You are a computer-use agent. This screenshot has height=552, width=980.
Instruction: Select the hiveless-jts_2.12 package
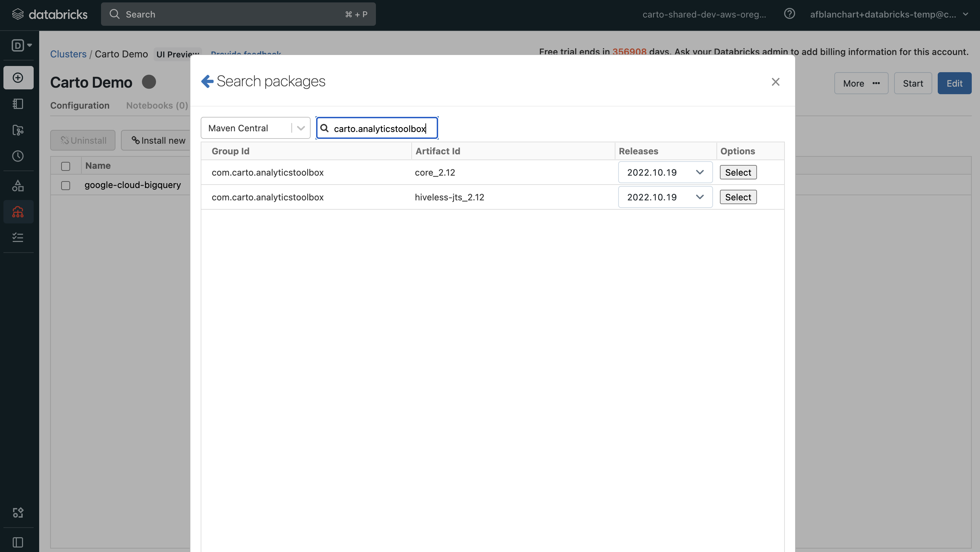pyautogui.click(x=738, y=197)
